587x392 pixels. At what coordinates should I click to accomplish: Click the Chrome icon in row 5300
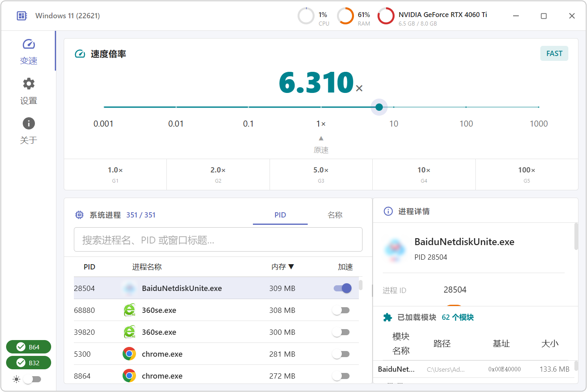pyautogui.click(x=129, y=354)
